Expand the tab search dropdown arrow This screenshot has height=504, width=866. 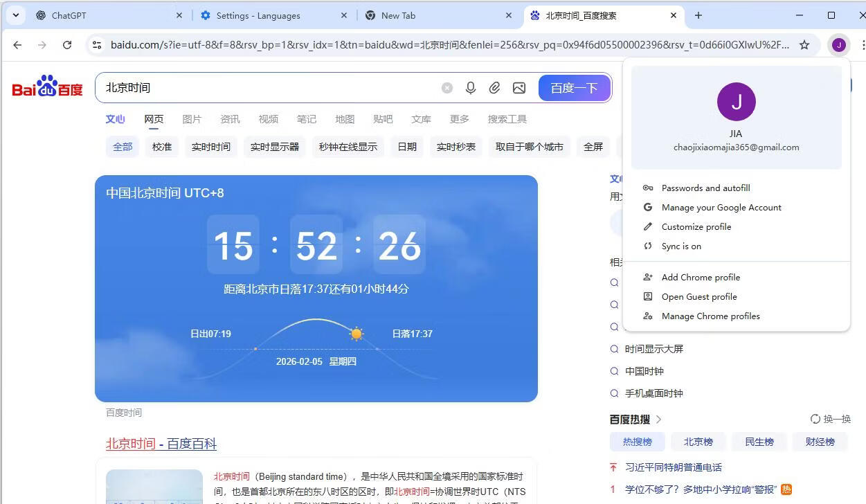(x=15, y=15)
